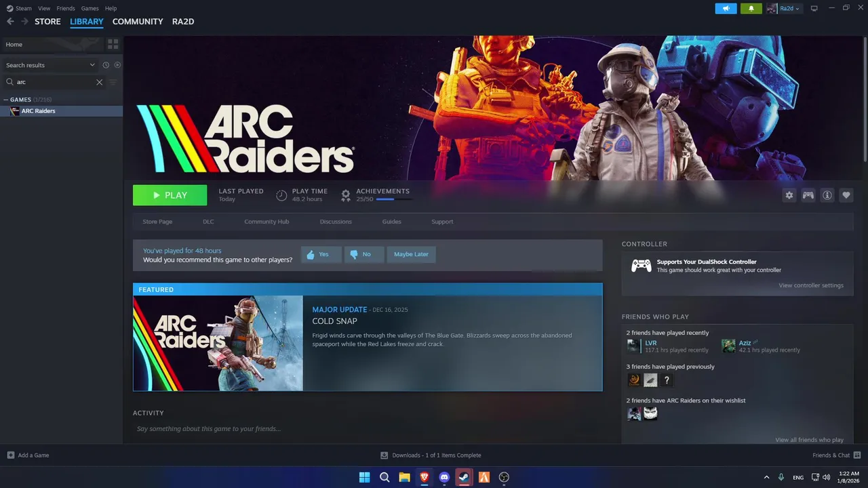Open Community Hub link
This screenshot has height=488, width=868.
pos(267,222)
